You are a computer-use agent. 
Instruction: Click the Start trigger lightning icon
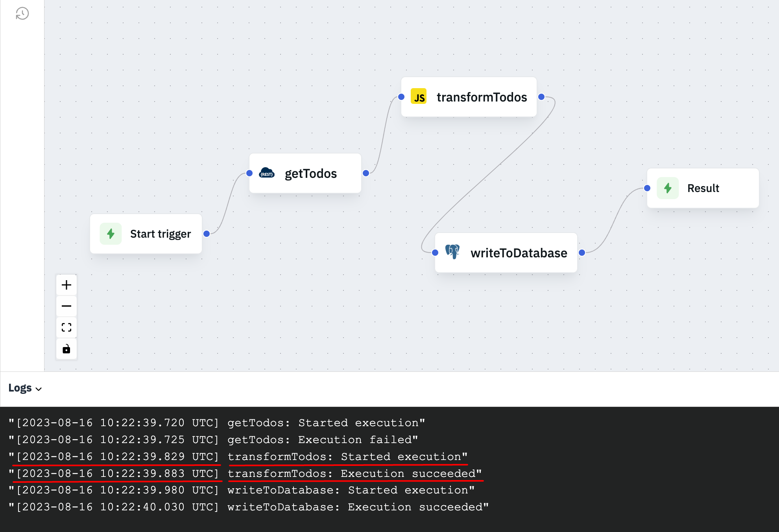coord(111,234)
